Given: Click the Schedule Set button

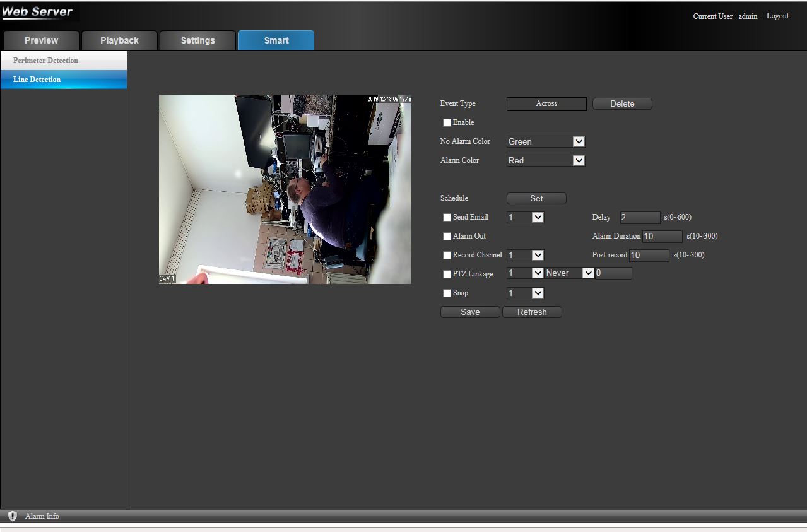Looking at the screenshot, I should tap(536, 198).
